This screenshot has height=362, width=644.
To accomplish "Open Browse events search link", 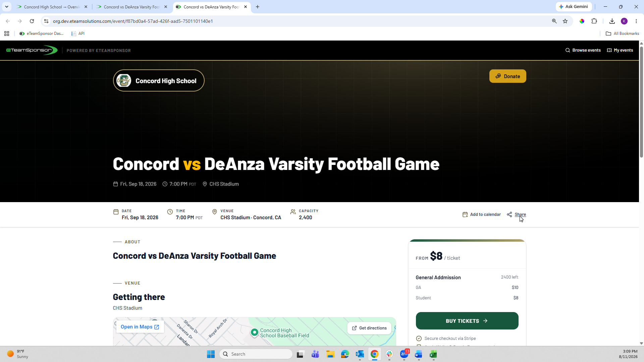I will [x=583, y=50].
